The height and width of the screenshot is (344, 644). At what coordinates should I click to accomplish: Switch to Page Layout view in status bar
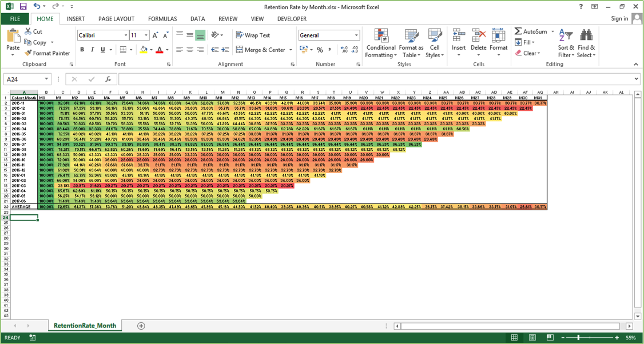tap(532, 338)
